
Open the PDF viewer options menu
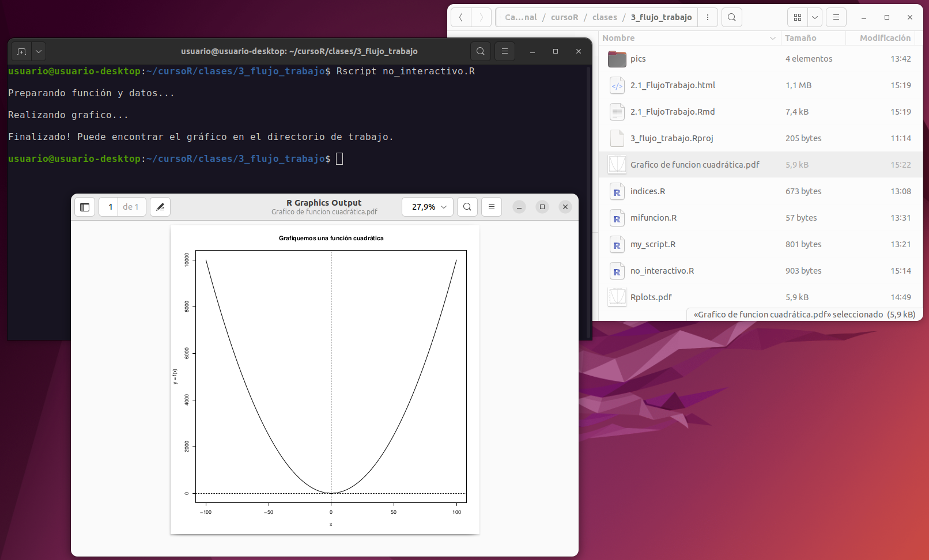coord(492,207)
